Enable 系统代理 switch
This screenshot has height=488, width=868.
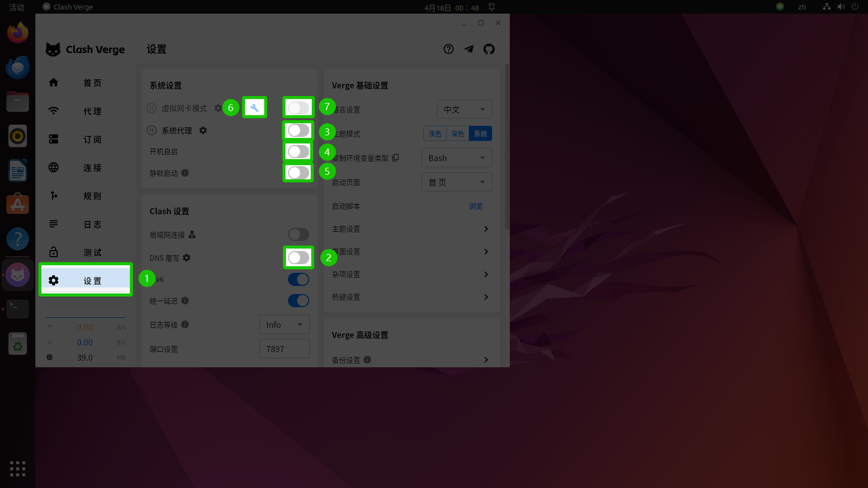point(299,130)
